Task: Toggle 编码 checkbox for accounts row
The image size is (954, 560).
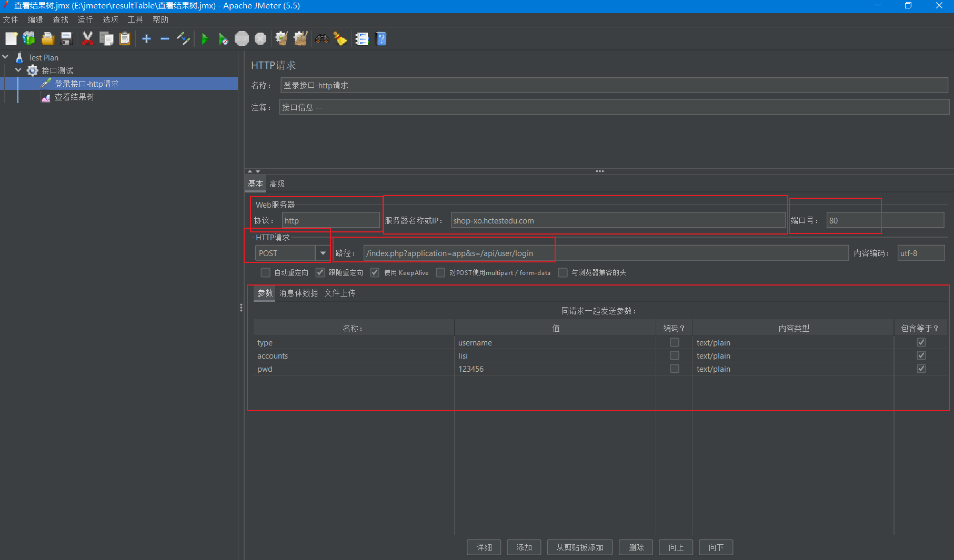Action: [x=674, y=355]
